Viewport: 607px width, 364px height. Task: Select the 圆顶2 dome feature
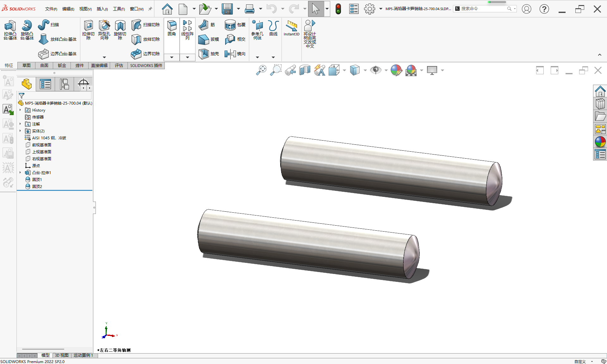tap(37, 186)
